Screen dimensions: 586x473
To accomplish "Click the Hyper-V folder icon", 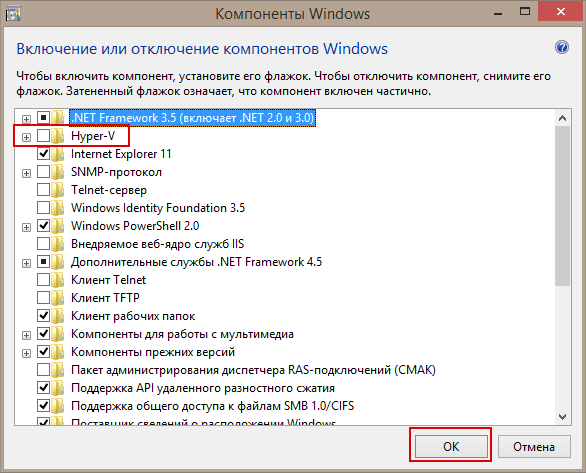I will point(58,136).
